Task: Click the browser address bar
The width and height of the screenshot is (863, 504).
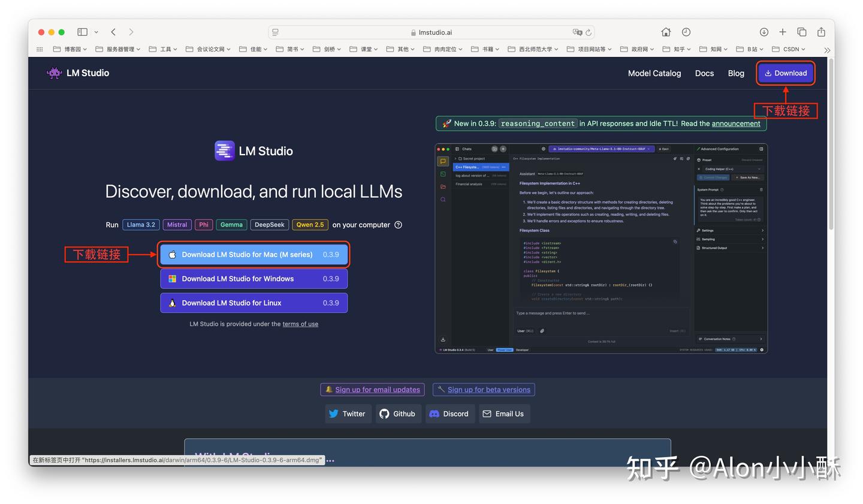Action: (x=431, y=32)
